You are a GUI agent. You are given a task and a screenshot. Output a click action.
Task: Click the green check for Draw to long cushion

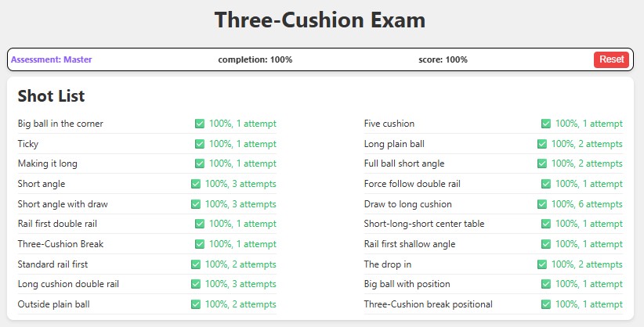(542, 204)
